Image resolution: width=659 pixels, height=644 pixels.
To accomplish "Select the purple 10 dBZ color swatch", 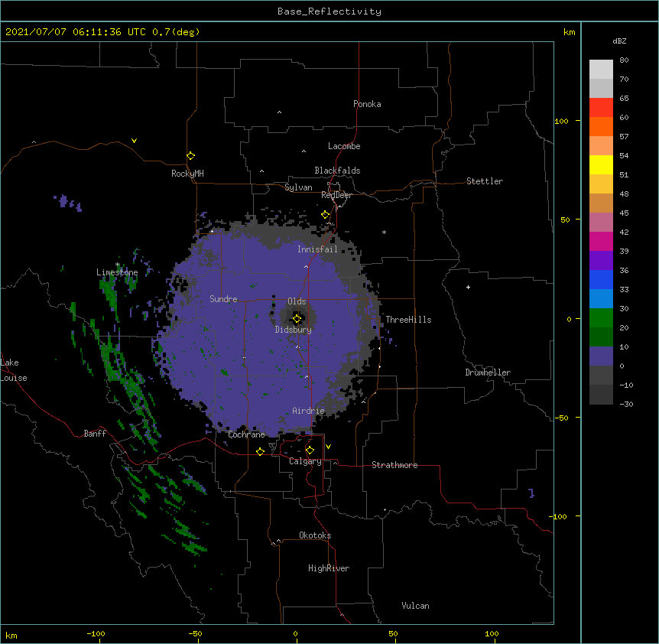I will point(601,356).
